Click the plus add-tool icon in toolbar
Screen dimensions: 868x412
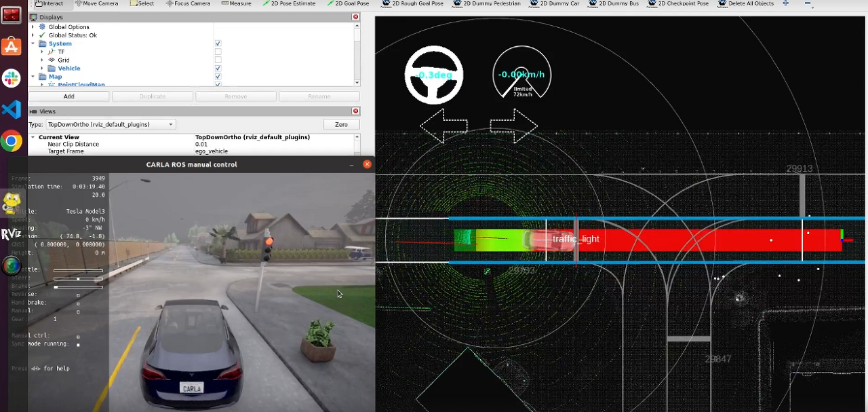click(785, 3)
